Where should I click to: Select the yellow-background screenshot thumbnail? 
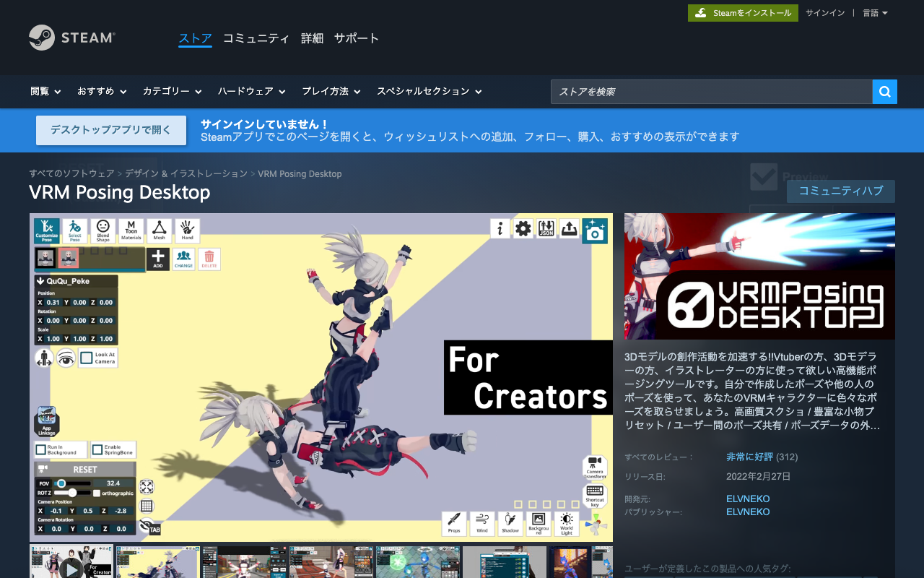pyautogui.click(x=157, y=562)
